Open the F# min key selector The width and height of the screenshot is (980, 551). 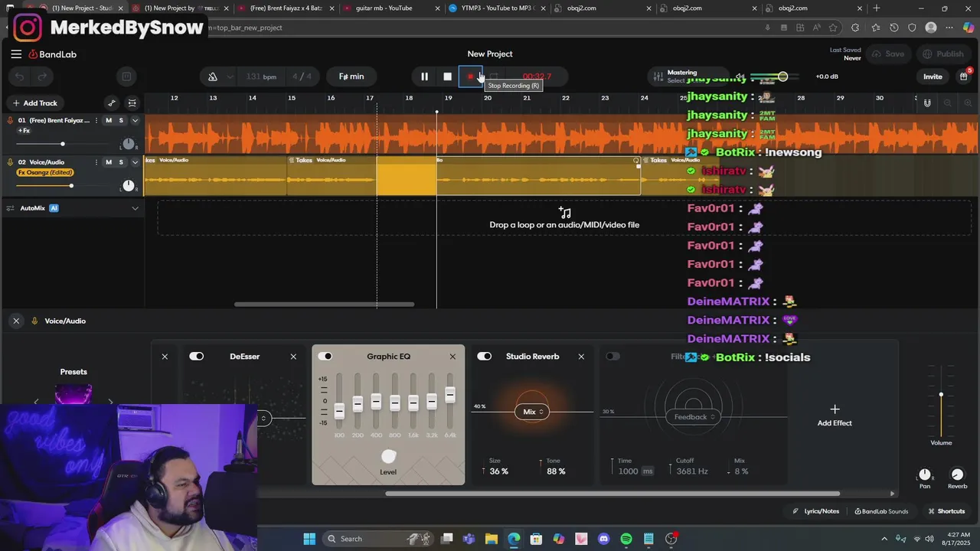coord(351,77)
